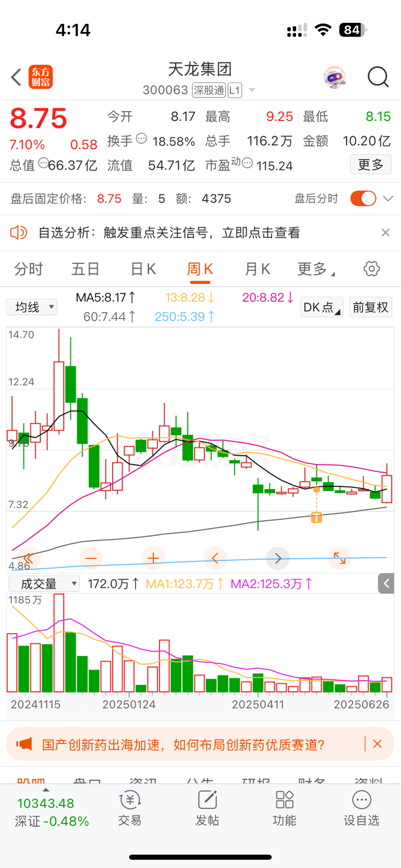Tap the 深证 index ticker
Image resolution: width=401 pixels, height=868 pixels.
point(52,813)
